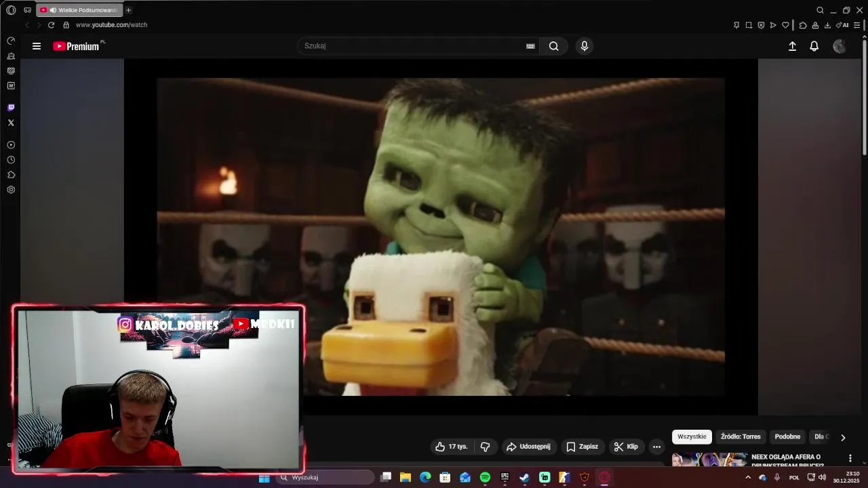868x488 pixels.
Task: Open the on-screen keyboard icon in search
Action: click(530, 46)
